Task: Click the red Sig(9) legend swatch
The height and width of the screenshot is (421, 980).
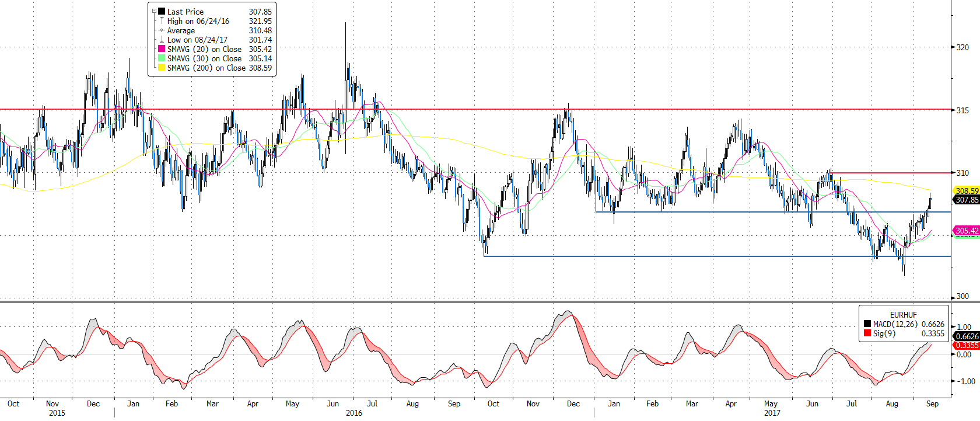Action: point(867,333)
